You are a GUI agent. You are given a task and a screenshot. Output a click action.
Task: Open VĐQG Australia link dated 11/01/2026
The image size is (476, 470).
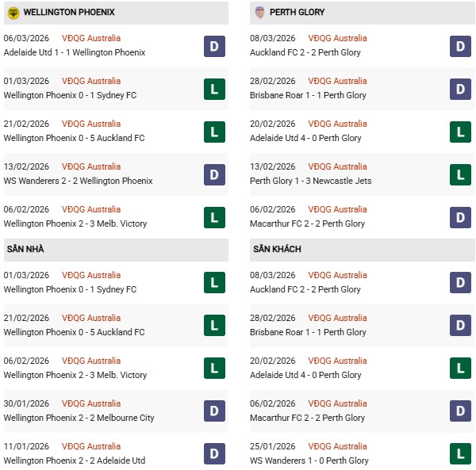(x=91, y=446)
